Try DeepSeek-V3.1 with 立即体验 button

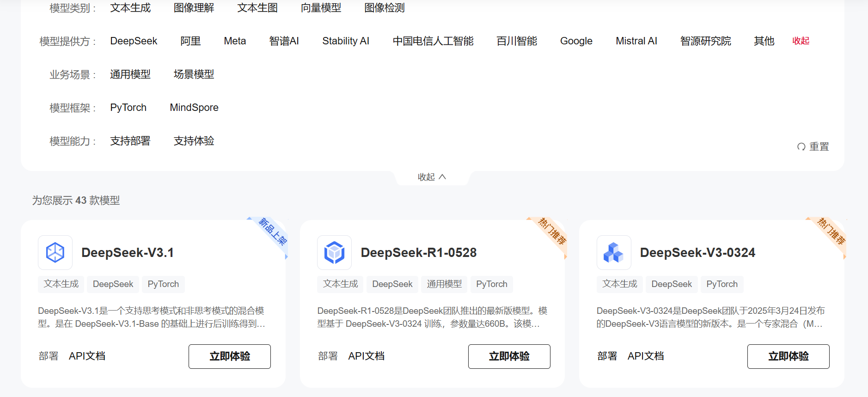tap(229, 356)
